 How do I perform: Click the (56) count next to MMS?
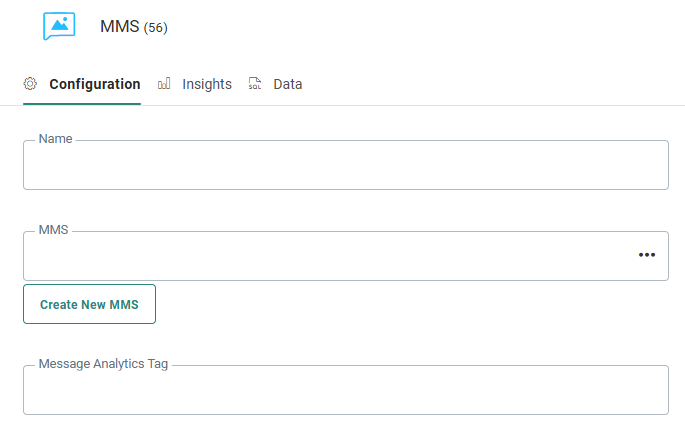pyautogui.click(x=156, y=28)
